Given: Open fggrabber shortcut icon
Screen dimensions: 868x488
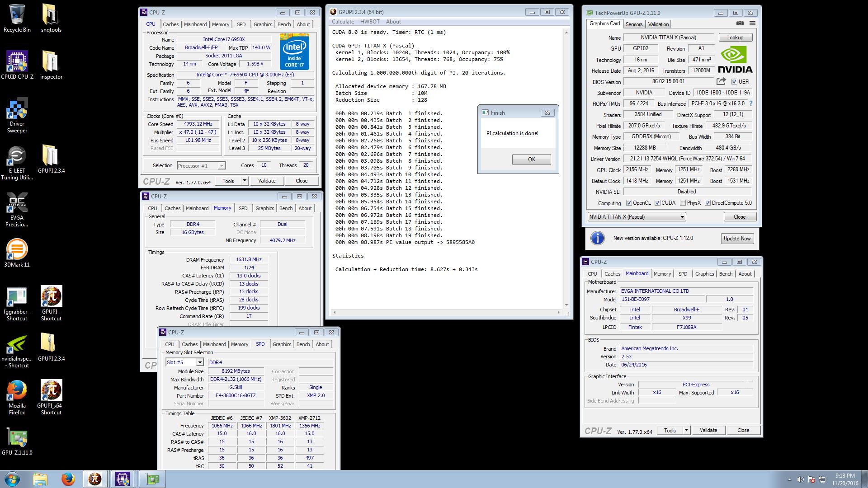Looking at the screenshot, I should [17, 304].
